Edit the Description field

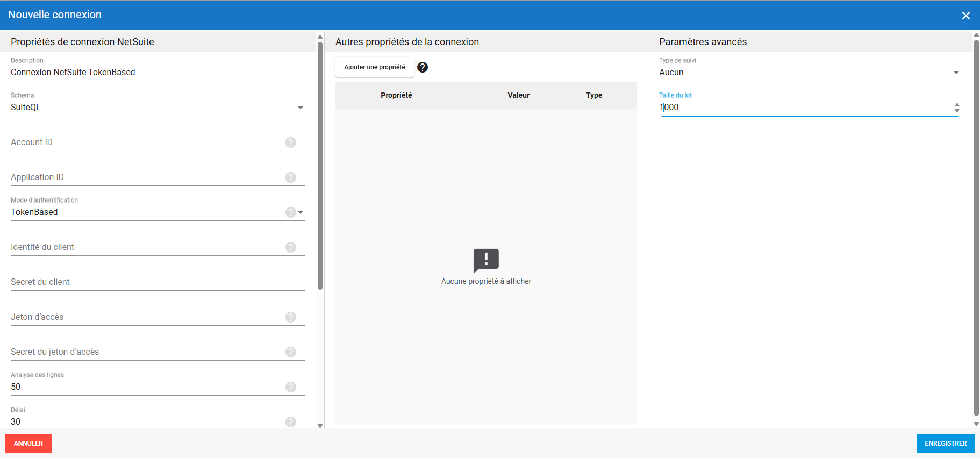tap(158, 73)
